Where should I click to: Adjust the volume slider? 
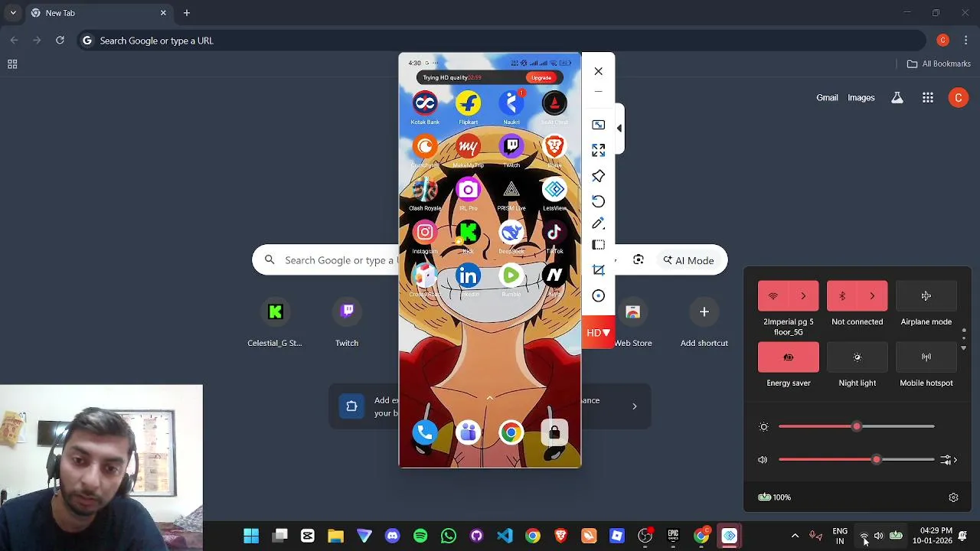856,460
